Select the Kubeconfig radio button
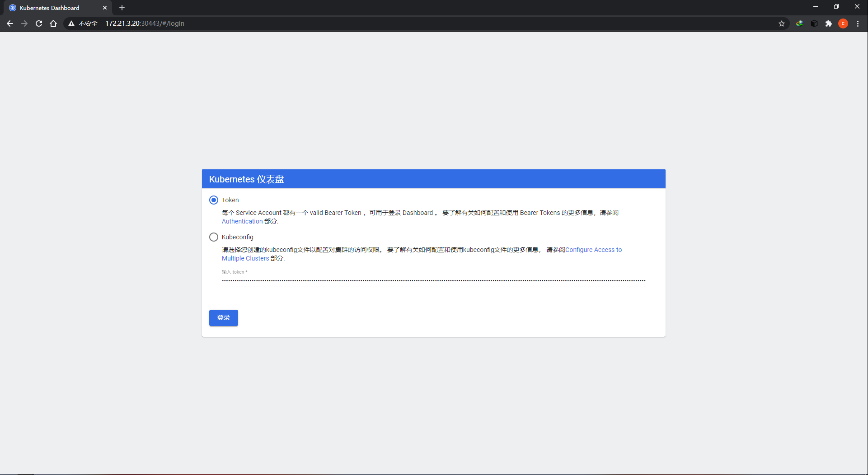This screenshot has width=868, height=475. [214, 237]
